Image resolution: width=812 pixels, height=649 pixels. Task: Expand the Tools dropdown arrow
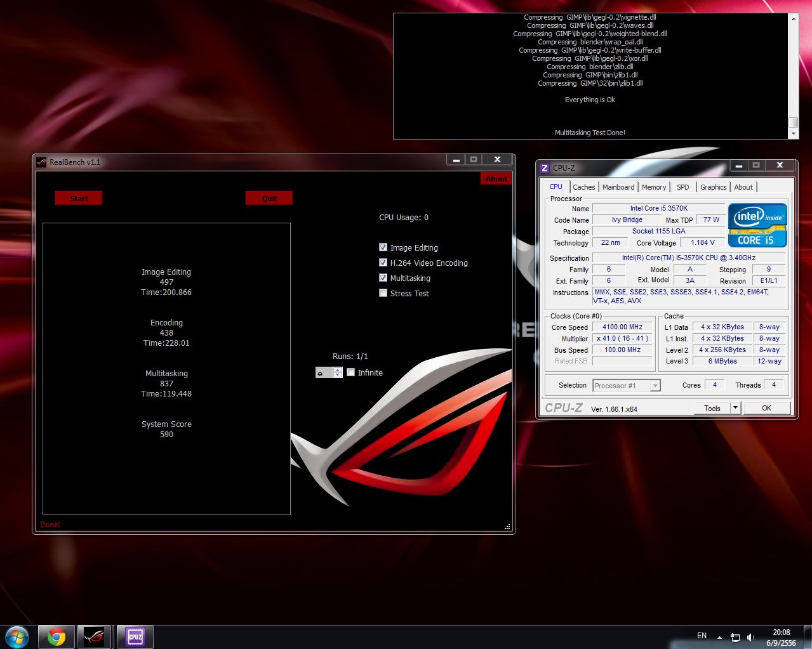coord(735,408)
